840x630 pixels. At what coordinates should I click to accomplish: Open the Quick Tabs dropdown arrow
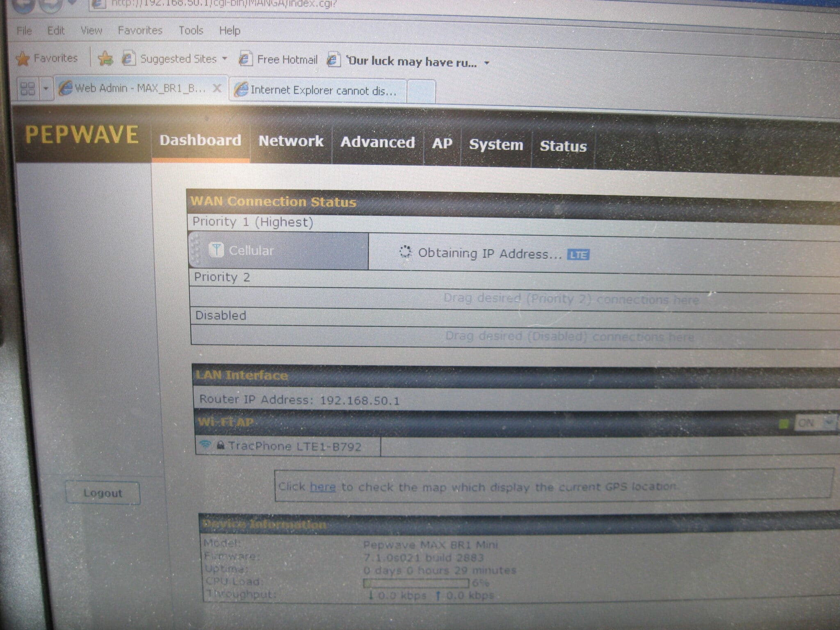[46, 89]
